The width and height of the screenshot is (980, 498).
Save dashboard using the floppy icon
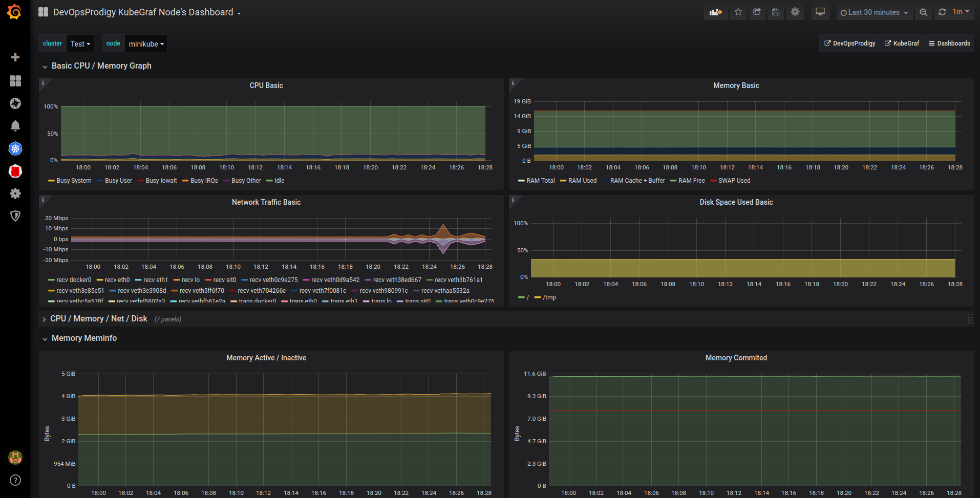point(776,12)
